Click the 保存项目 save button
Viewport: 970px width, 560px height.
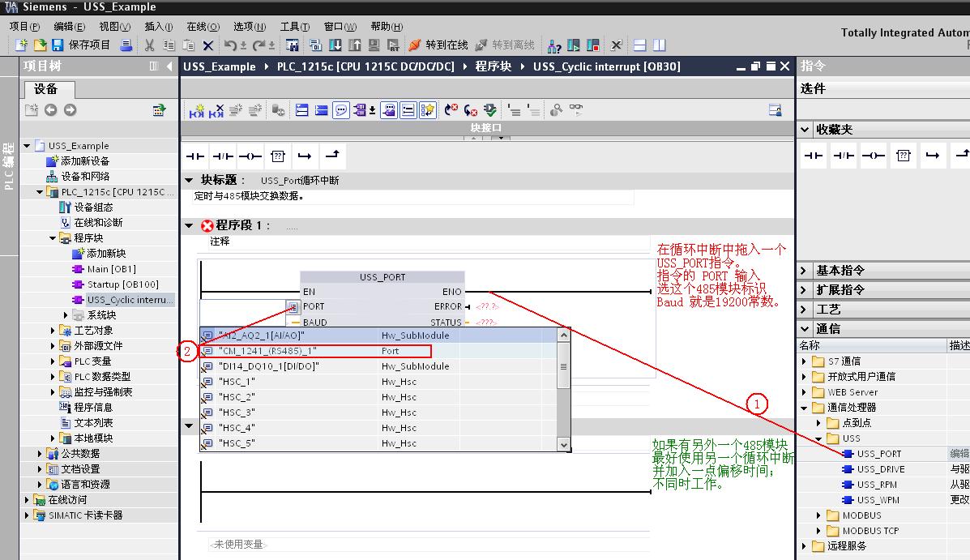[x=80, y=45]
